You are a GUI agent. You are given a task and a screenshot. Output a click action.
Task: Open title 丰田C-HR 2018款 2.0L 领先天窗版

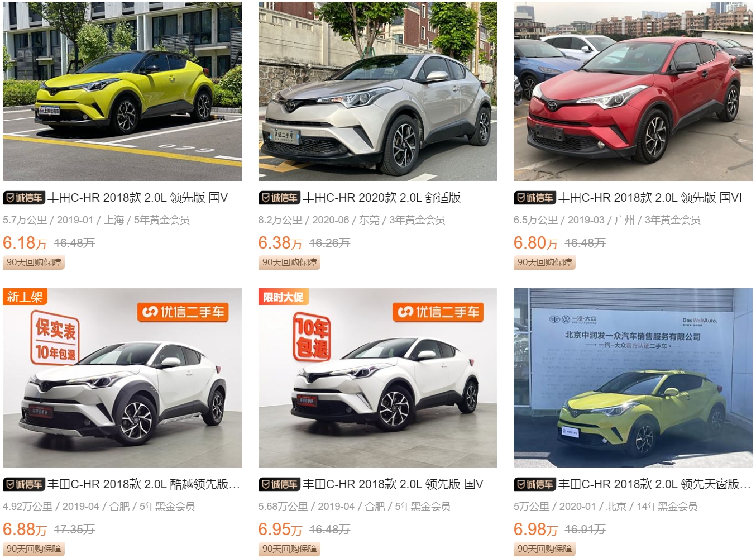pos(654,484)
